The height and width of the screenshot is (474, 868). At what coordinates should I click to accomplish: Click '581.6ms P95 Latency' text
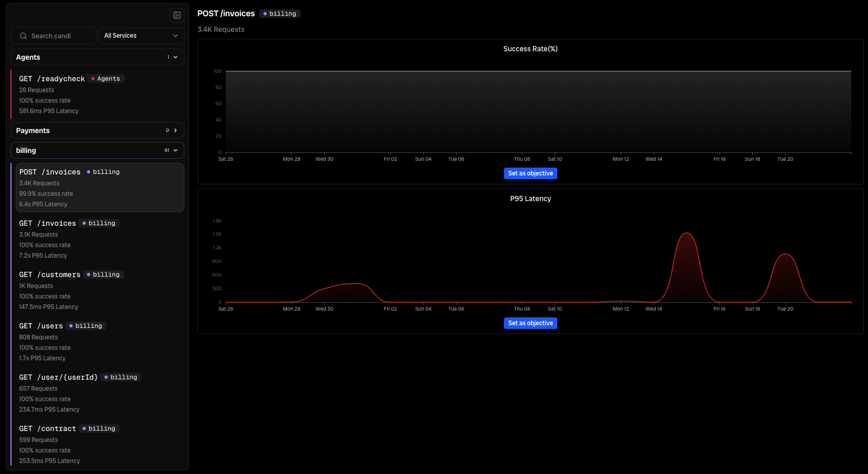pos(49,111)
